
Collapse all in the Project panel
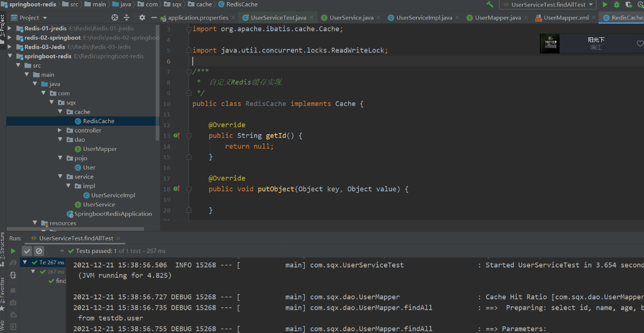point(127,18)
